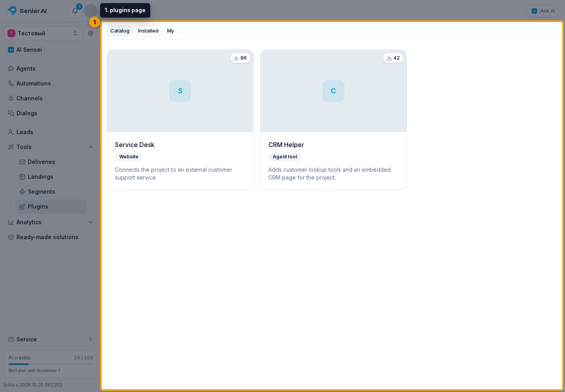Open the notifications bell icon

pos(75,11)
